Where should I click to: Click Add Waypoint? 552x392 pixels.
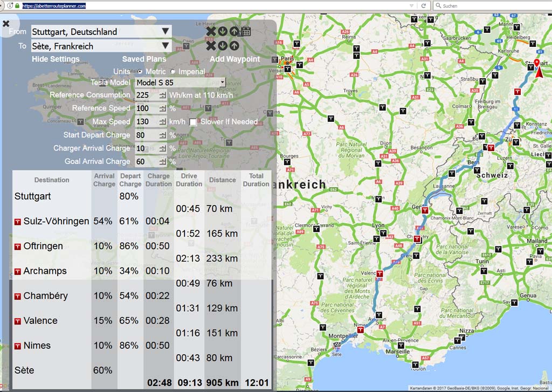tap(234, 59)
